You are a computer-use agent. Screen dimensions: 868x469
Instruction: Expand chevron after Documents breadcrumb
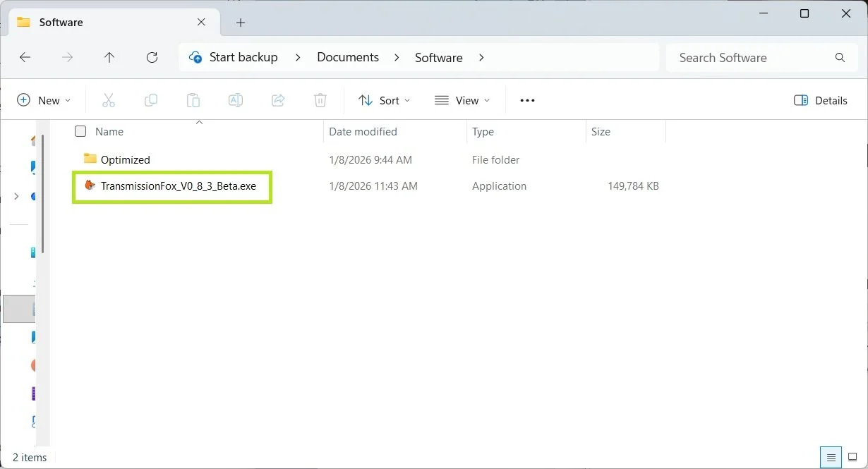click(397, 58)
